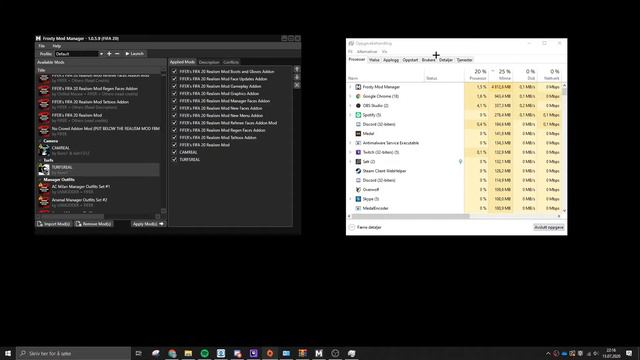
Task: Open Task View from taskbar
Action: (x=138, y=353)
